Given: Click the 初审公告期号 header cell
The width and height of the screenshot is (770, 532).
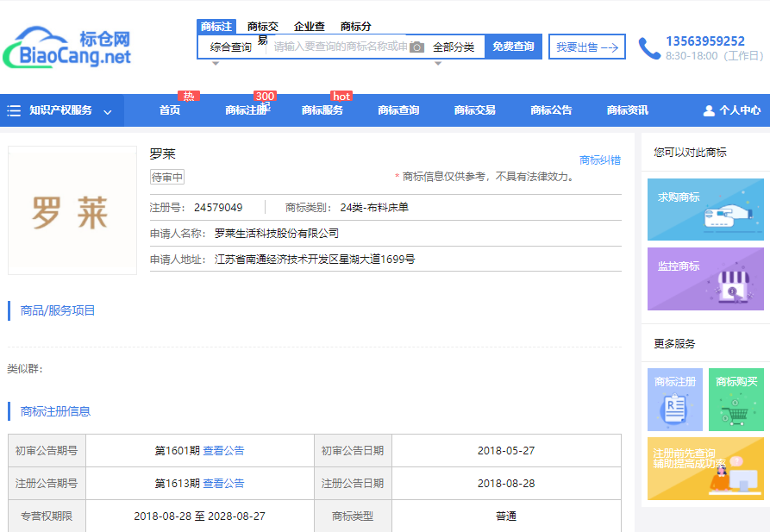Looking at the screenshot, I should [47, 450].
